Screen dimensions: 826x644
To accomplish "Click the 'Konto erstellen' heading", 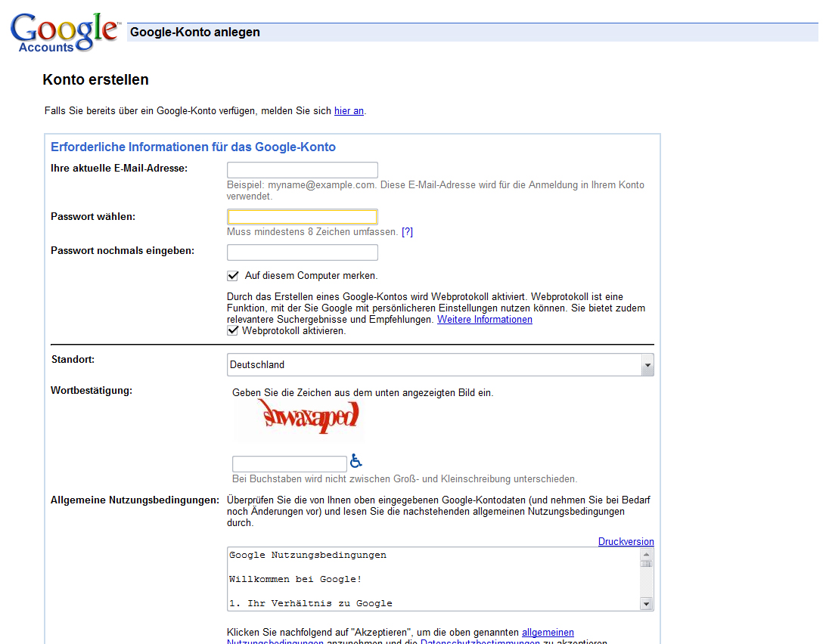I will coord(96,79).
